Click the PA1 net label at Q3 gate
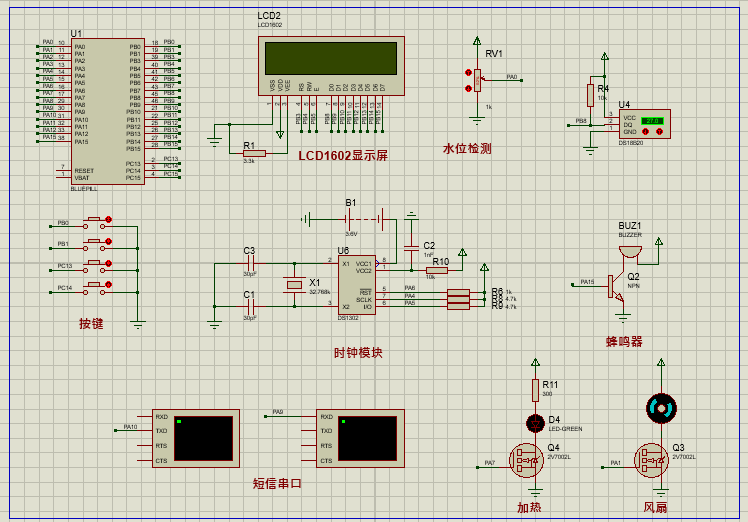This screenshot has height=522, width=748. (616, 463)
